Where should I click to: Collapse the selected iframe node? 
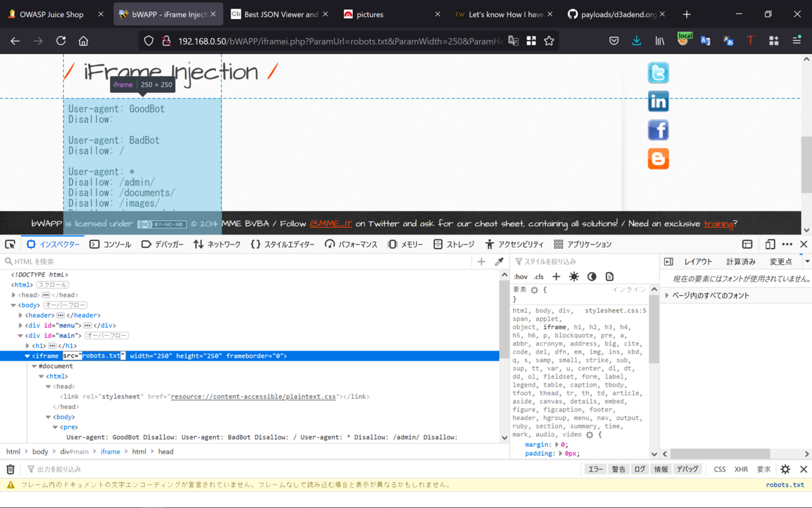pos(28,356)
